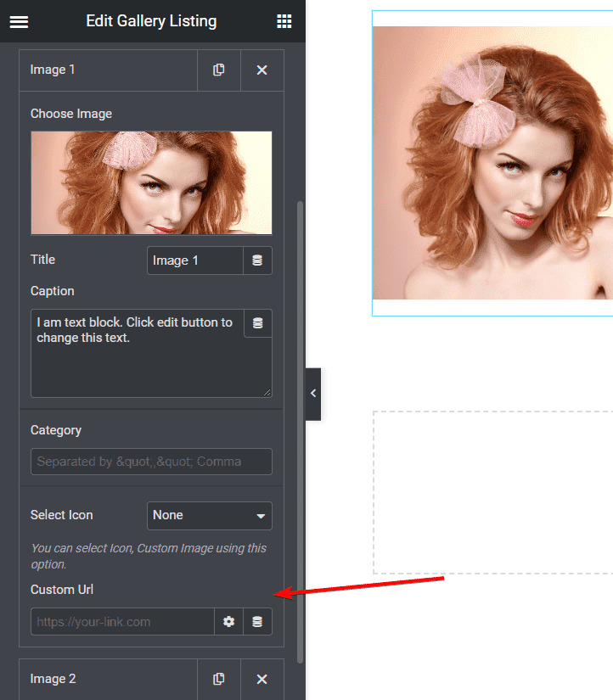Duplicate the Image 2 item
The width and height of the screenshot is (613, 700).
click(x=218, y=679)
